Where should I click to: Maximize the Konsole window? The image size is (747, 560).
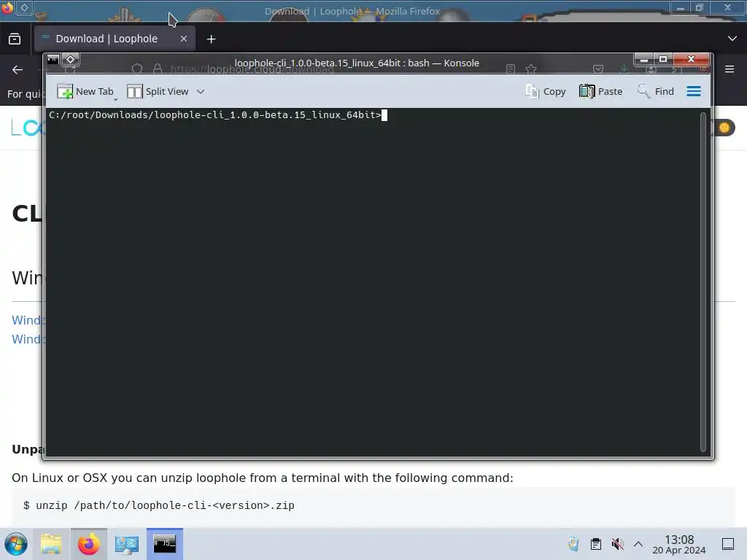click(x=662, y=60)
